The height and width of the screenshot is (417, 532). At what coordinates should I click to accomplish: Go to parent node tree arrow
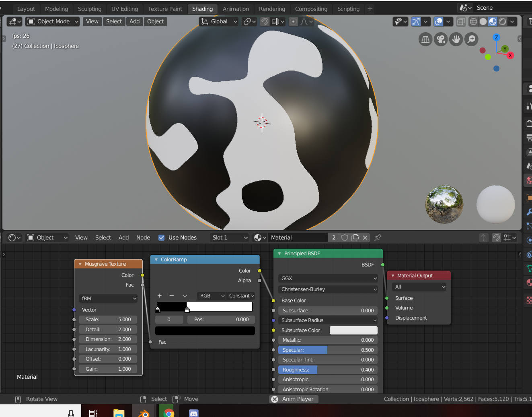pos(484,237)
